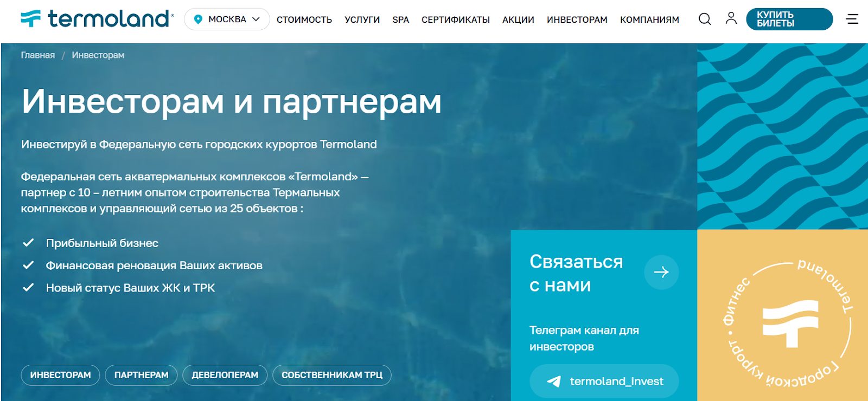
Task: Click the line Инвестируй в Федеральную сеть
Action: (199, 145)
